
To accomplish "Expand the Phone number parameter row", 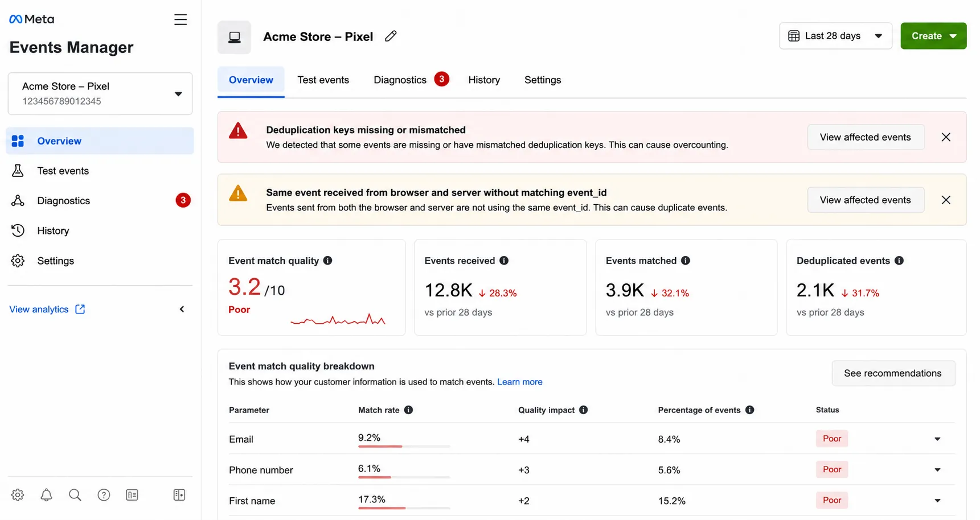I will [937, 470].
